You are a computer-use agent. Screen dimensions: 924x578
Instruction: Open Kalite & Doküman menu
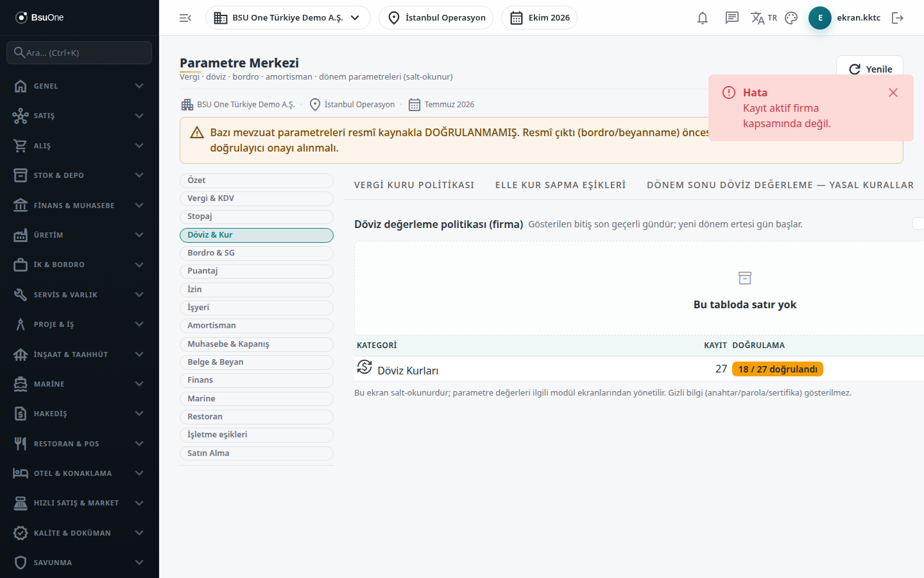coord(80,533)
